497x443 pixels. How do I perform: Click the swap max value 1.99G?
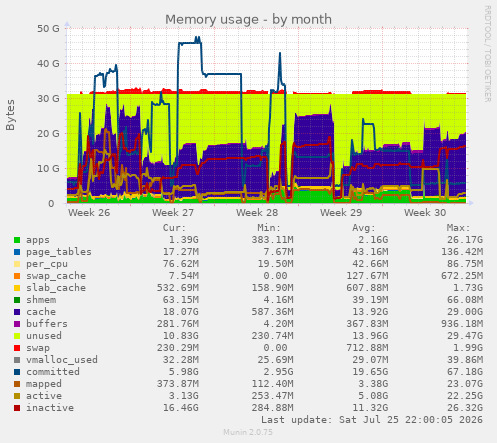coord(468,348)
